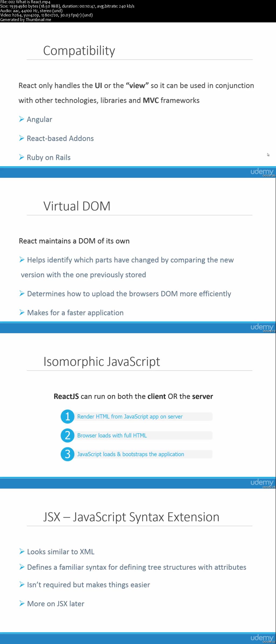276x644 pixels.
Task: Click the numbered circle 1 icon
Action: coord(67,416)
